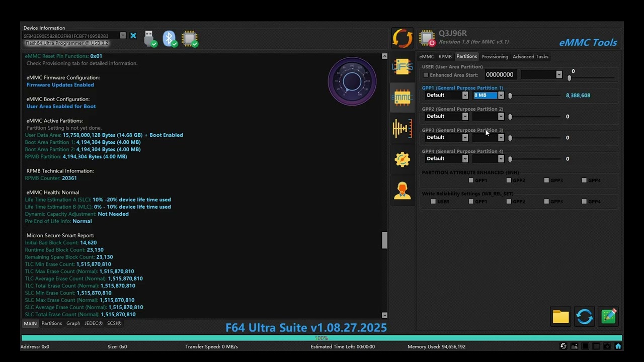Switch to the RPMB tab
644x362 pixels.
click(445, 56)
